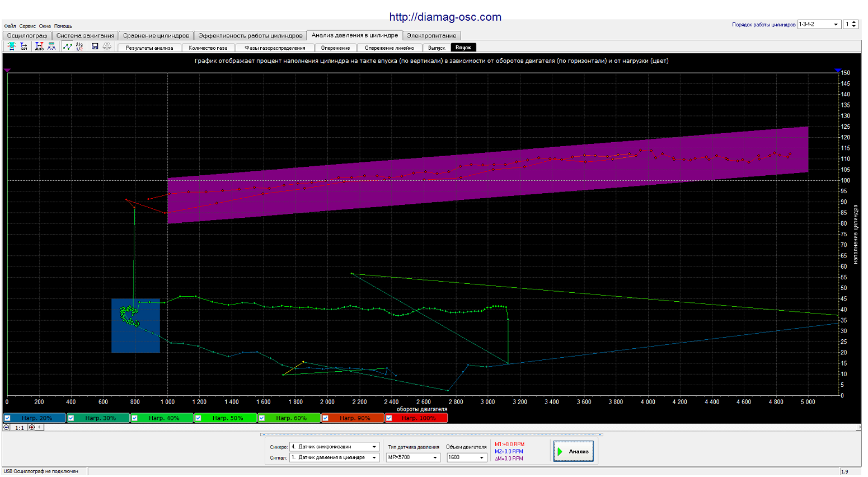Switch to Эффективность работы цилиндров tab
Screen dimensions: 868x477
[x=250, y=35]
